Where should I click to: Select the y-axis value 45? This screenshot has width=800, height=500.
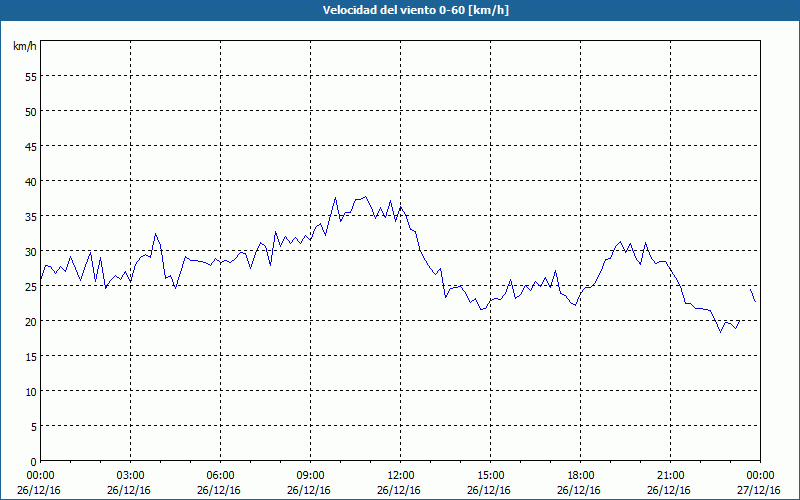click(31, 146)
